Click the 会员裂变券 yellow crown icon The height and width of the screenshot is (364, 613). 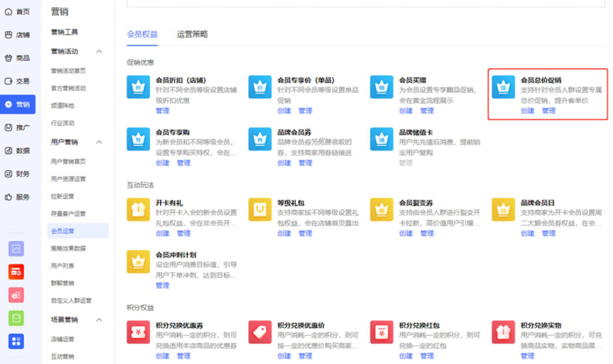pos(381,209)
